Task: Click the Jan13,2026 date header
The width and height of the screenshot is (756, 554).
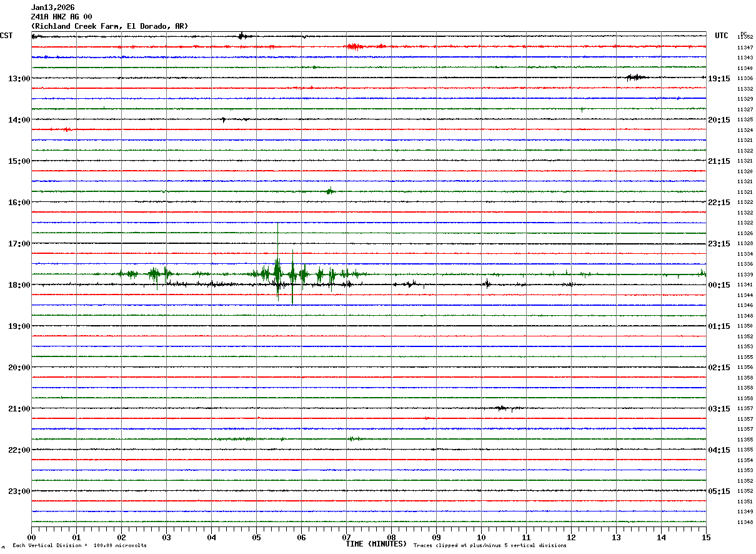Action: tap(52, 8)
